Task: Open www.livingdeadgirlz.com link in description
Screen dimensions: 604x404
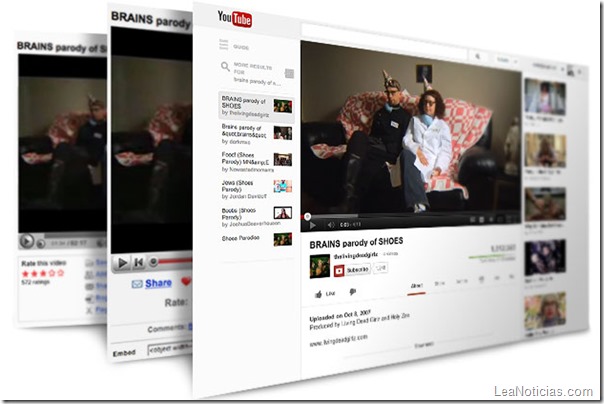Action: tap(338, 340)
